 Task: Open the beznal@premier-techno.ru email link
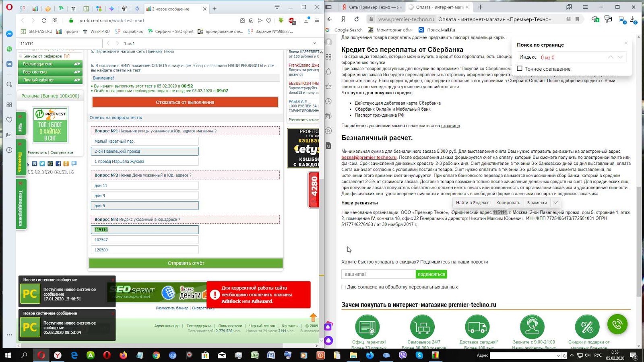click(x=369, y=157)
